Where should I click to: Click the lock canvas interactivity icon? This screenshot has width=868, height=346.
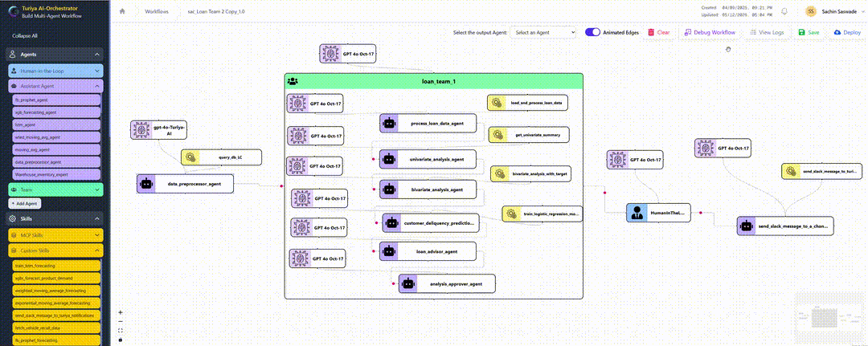point(121,340)
